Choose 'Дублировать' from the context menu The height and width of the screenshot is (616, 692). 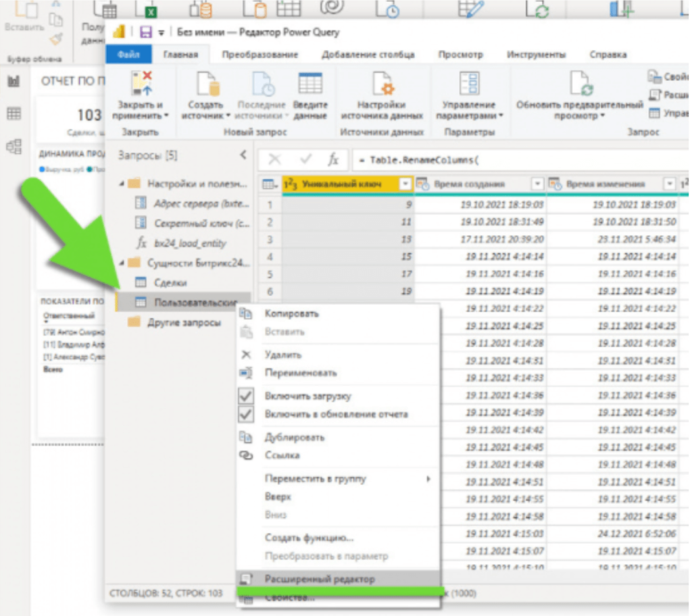(294, 438)
